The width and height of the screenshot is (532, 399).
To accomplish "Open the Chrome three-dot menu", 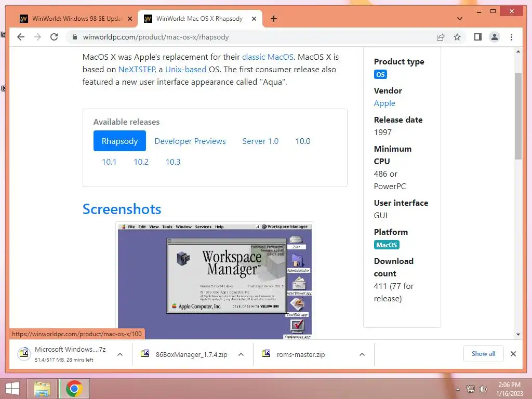I will point(511,37).
